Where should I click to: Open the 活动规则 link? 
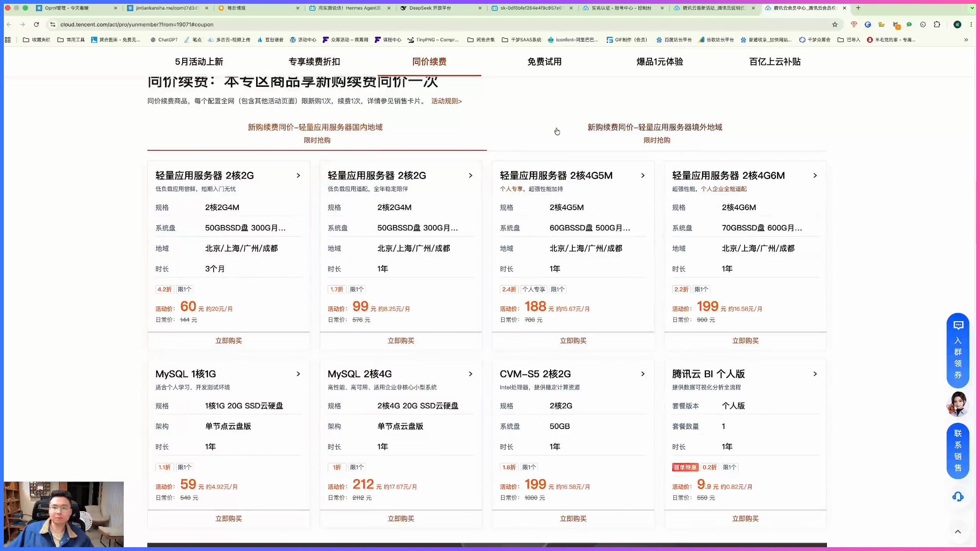[447, 101]
